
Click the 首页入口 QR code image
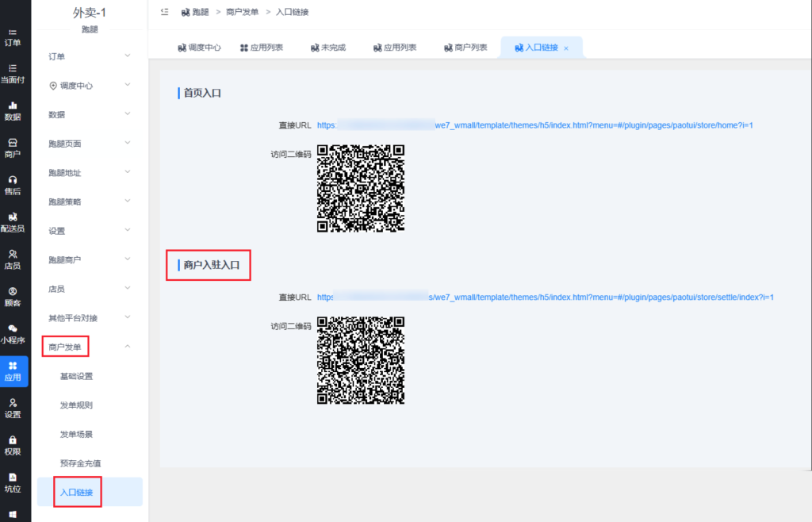tap(361, 188)
